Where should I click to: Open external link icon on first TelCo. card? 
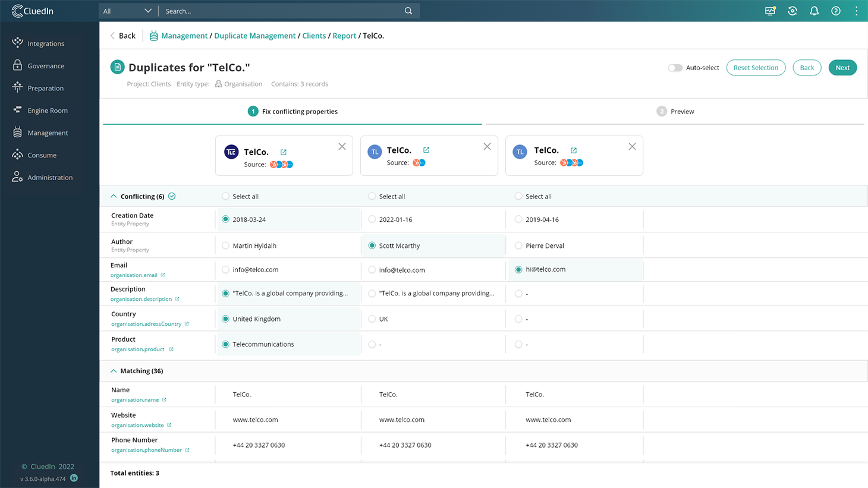(284, 152)
